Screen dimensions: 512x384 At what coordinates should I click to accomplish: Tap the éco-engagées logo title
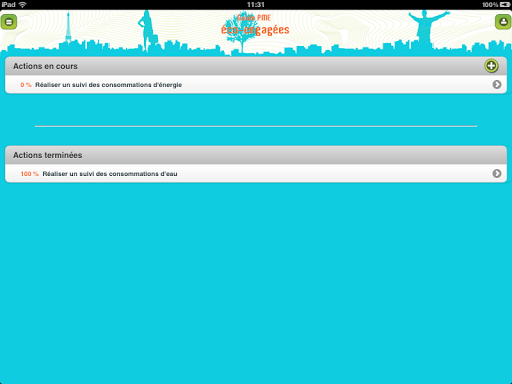(x=255, y=25)
